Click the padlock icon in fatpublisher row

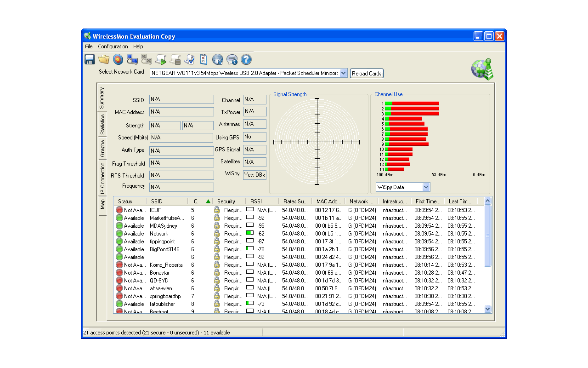click(217, 304)
